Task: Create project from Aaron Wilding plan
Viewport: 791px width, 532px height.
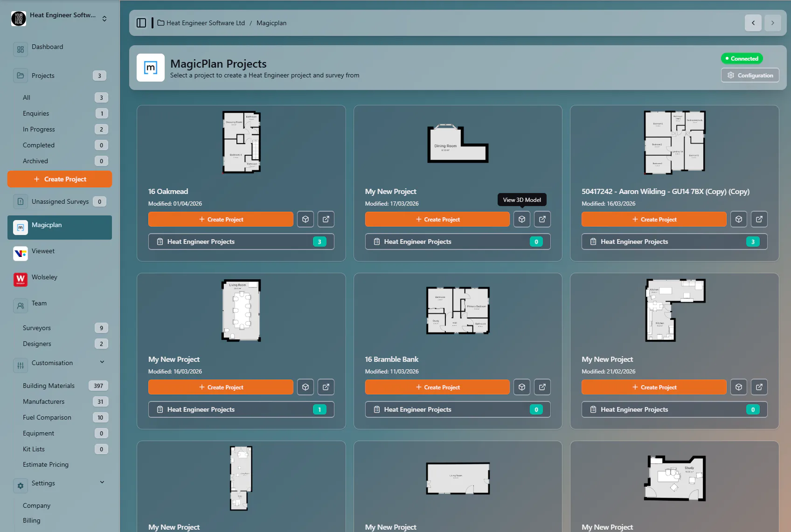Action: point(654,219)
